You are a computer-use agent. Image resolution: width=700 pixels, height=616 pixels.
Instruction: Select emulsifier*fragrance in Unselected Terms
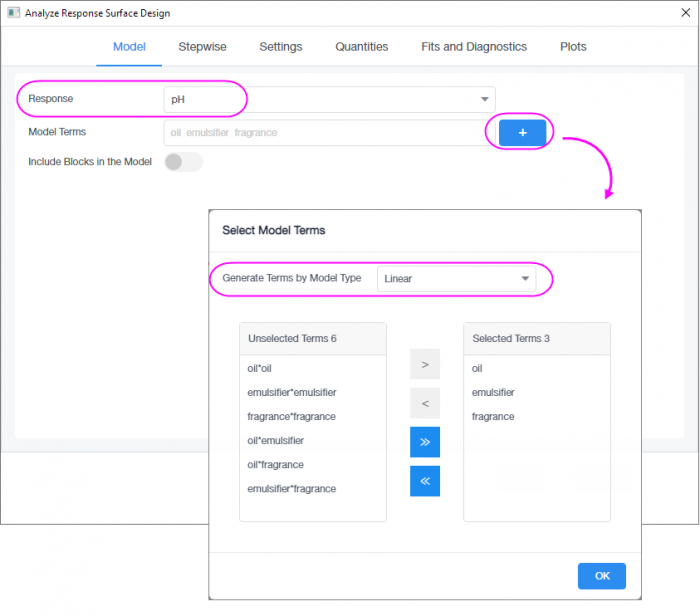[x=291, y=489]
